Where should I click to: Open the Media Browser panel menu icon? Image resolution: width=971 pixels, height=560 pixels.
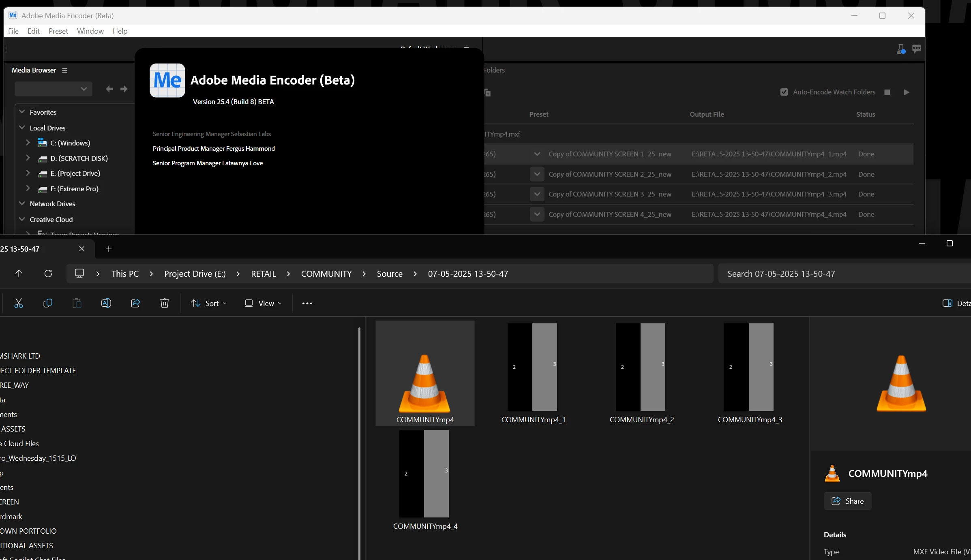[x=64, y=71]
